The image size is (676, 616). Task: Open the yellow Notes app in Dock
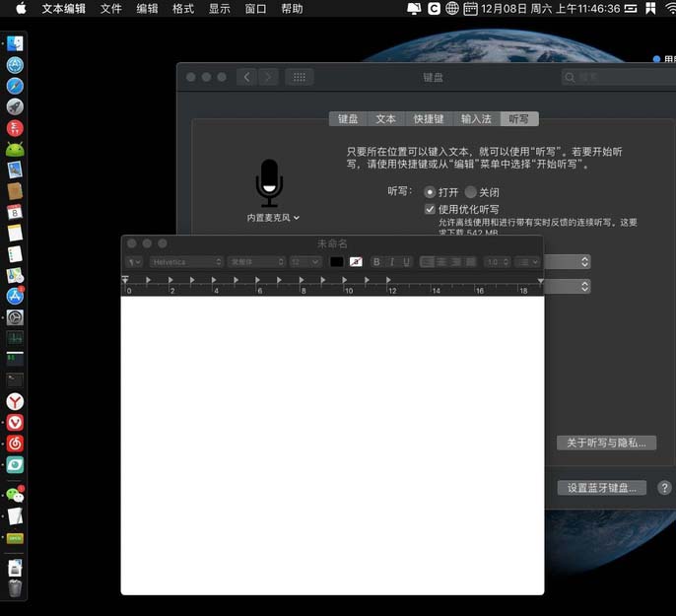(x=15, y=233)
